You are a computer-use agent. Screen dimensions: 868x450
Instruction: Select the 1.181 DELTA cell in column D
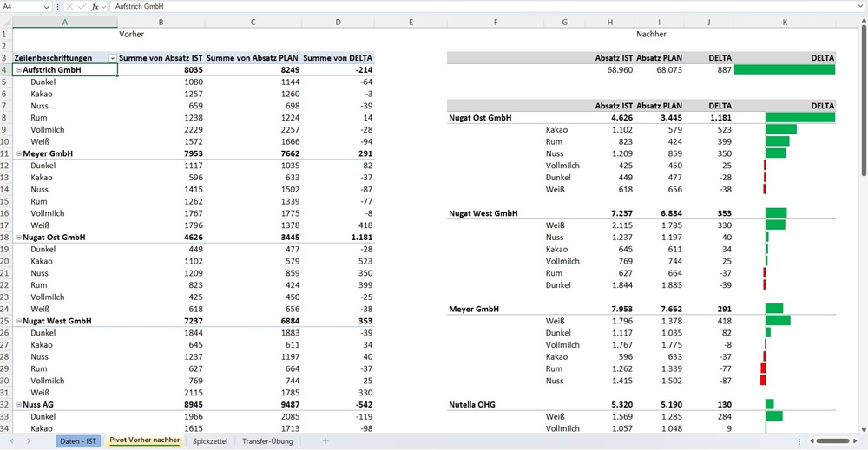pos(339,238)
